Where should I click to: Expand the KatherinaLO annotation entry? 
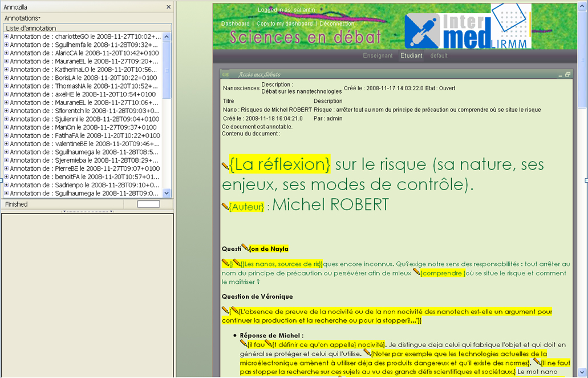coord(6,69)
